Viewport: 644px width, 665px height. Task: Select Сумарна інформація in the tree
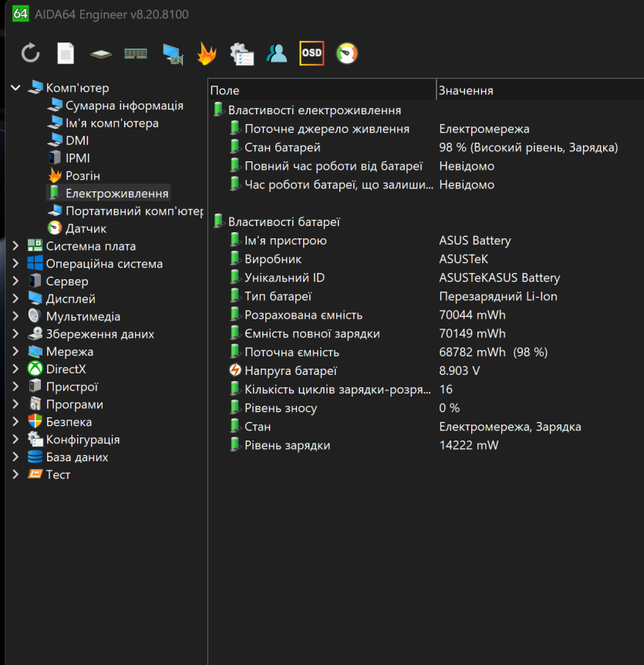point(123,106)
